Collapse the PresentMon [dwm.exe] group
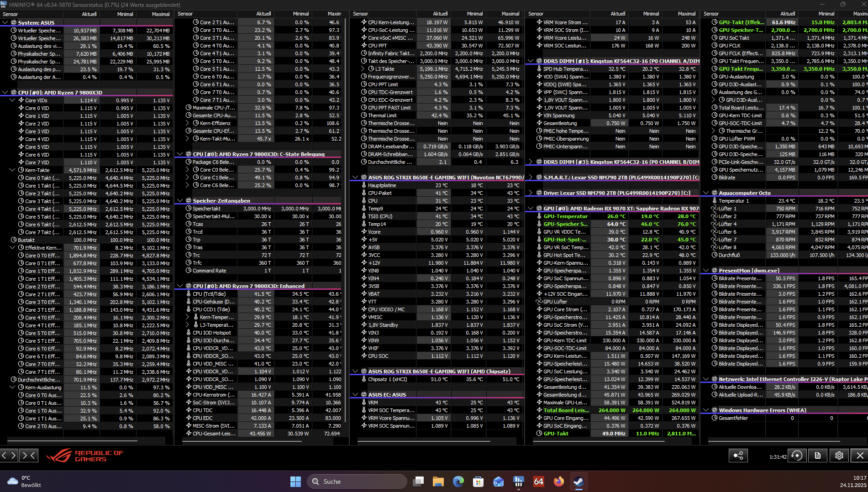The width and height of the screenshot is (868, 492). 706,271
